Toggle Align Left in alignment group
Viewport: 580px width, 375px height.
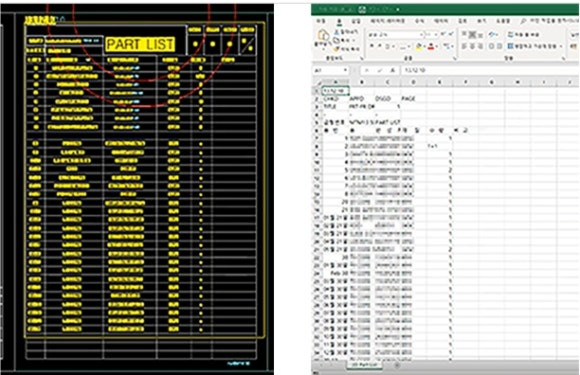pos(463,46)
